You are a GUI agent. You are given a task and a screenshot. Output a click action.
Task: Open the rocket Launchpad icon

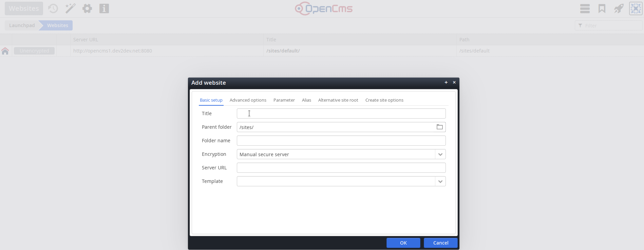tap(619, 8)
